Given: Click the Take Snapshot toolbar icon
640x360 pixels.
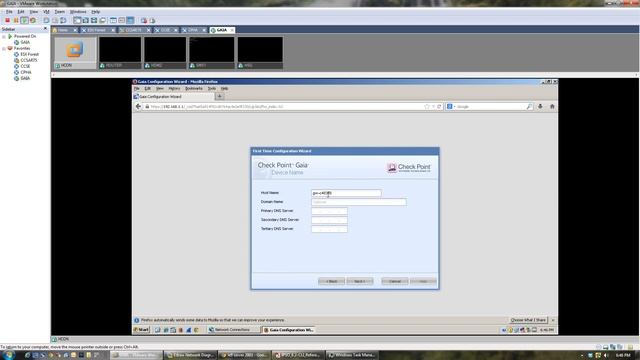Looking at the screenshot, I should click(47, 20).
